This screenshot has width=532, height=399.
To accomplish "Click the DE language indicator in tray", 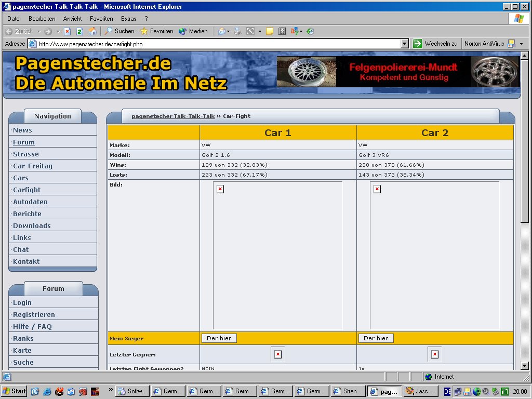I will point(447,392).
